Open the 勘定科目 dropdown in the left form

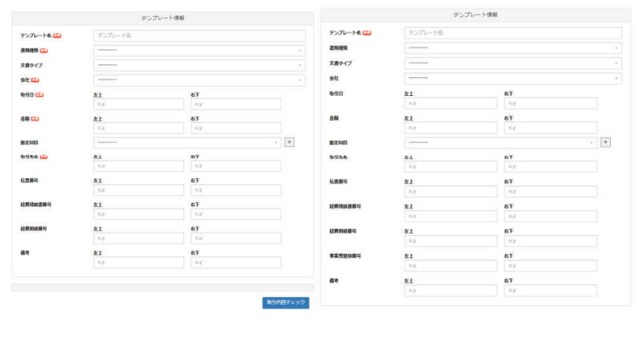(x=188, y=143)
